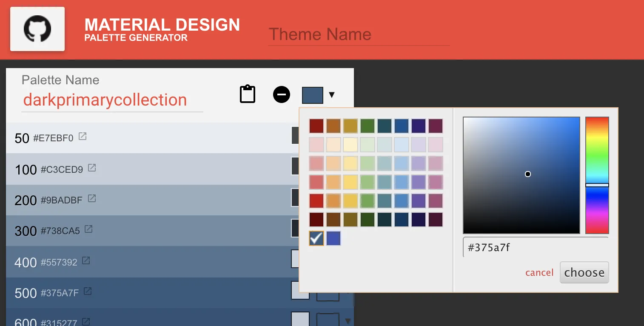Pick the third-row light salmon-pink swatch
Image resolution: width=644 pixels, height=326 pixels.
pyautogui.click(x=316, y=163)
